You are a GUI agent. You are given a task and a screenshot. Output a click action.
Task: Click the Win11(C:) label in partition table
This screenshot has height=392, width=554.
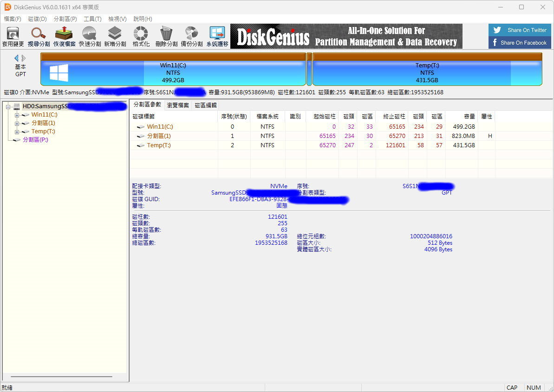pos(160,126)
